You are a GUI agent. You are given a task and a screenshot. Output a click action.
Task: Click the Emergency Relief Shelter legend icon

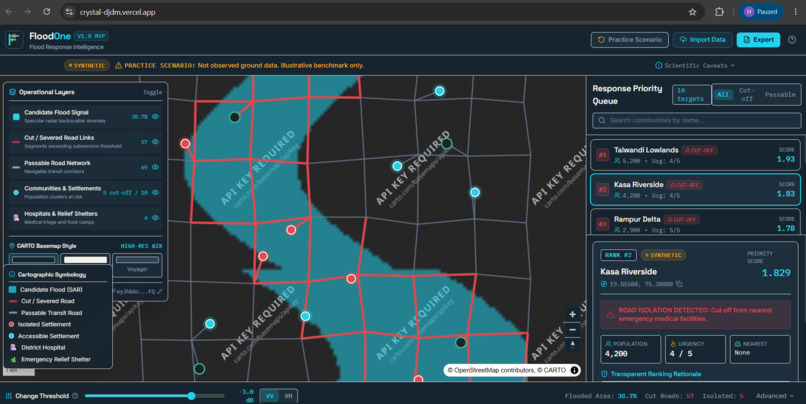point(13,359)
